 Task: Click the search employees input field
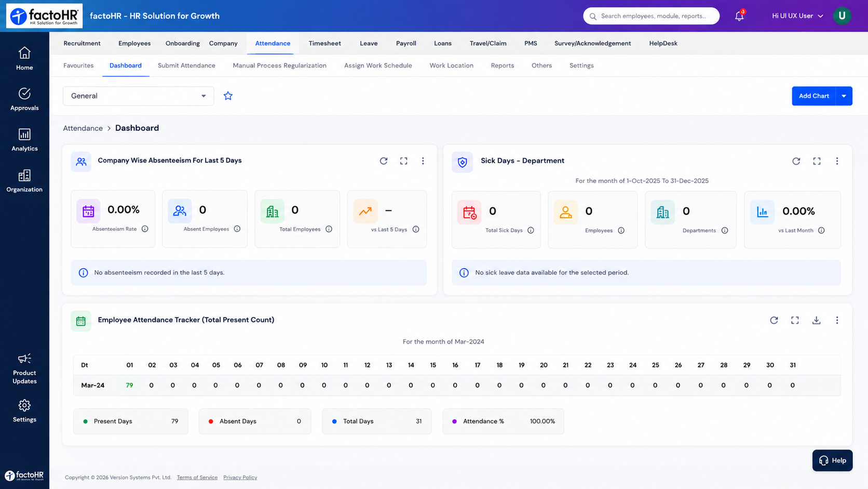[x=651, y=16]
